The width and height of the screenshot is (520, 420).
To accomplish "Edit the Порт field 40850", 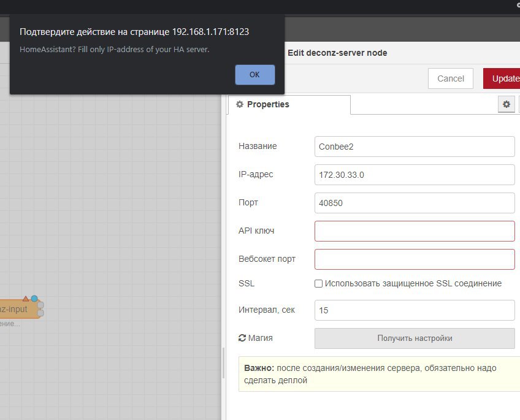I will [415, 203].
